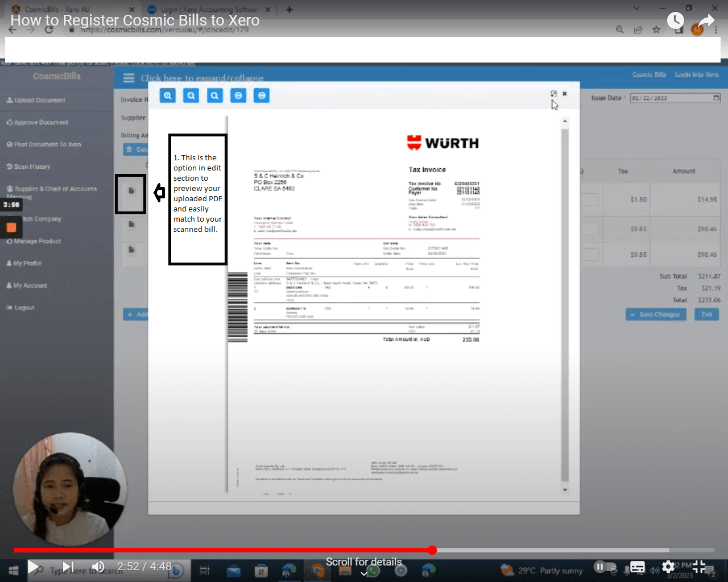Select Manage Product in the sidebar
Image resolution: width=728 pixels, height=582 pixels.
click(34, 241)
